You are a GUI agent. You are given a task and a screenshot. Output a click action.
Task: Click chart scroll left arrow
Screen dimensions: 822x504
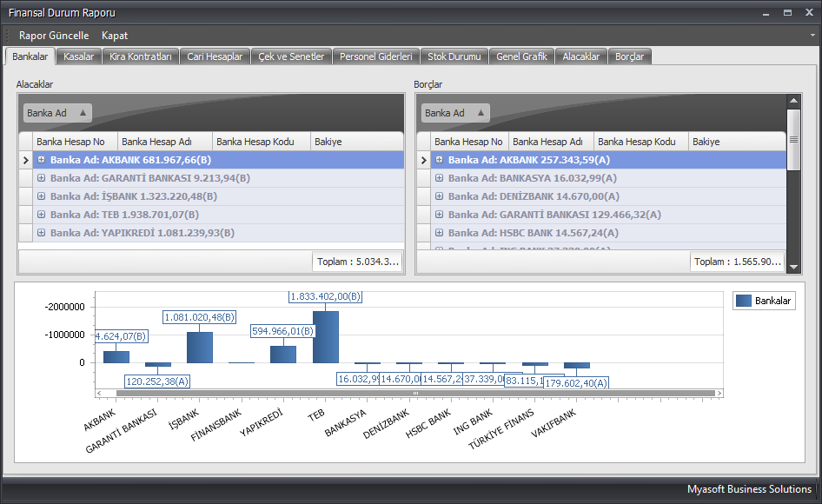point(99,393)
